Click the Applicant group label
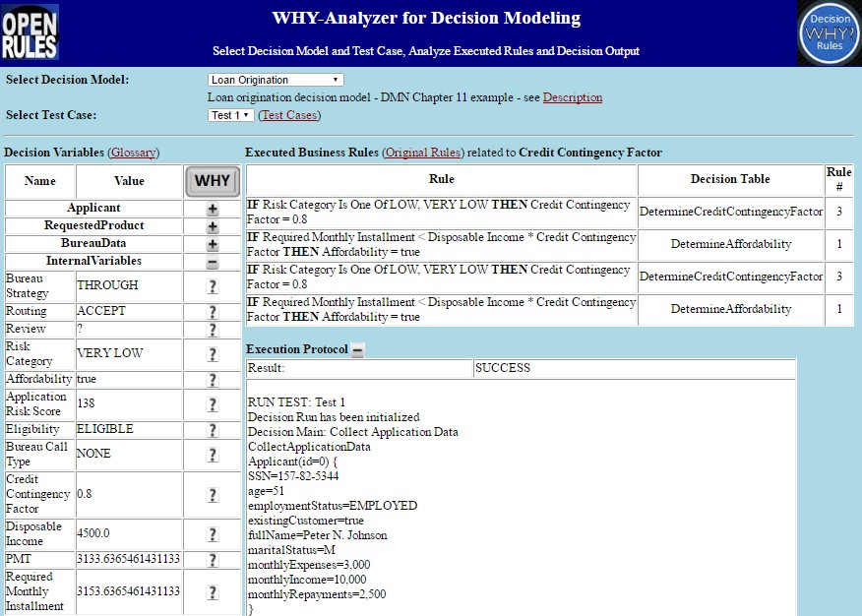The image size is (862, 616). [x=93, y=208]
